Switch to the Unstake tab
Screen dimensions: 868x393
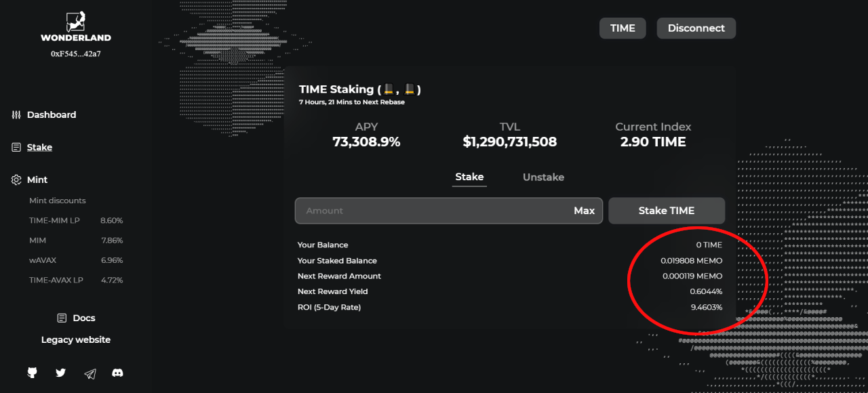[543, 177]
